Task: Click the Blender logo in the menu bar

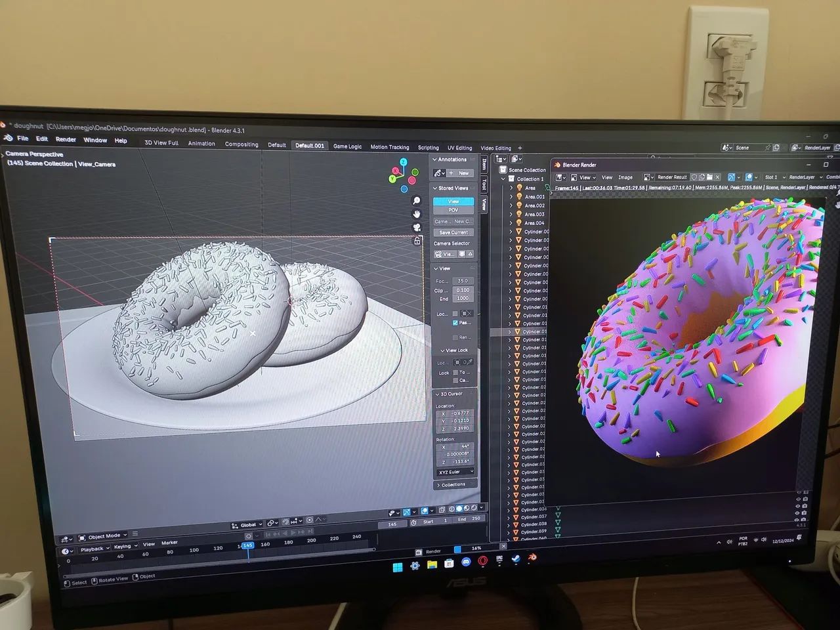Action: pyautogui.click(x=8, y=138)
